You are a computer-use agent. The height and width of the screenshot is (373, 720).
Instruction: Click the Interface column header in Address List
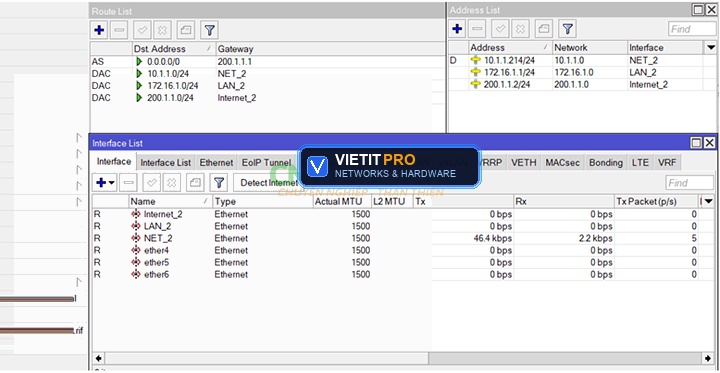tap(665, 48)
